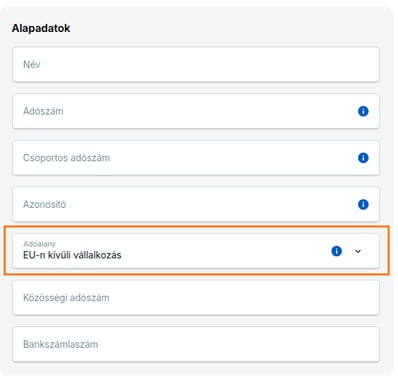This screenshot has width=398, height=383.
Task: Click the Alapadatok section heading
Action: 41,28
